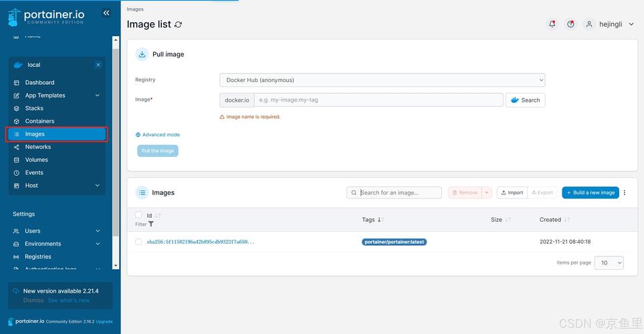
Task: Open Users settings
Action: pos(33,231)
